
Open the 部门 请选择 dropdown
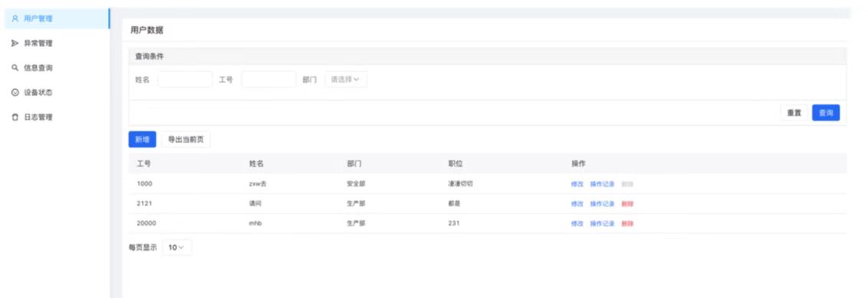[345, 79]
